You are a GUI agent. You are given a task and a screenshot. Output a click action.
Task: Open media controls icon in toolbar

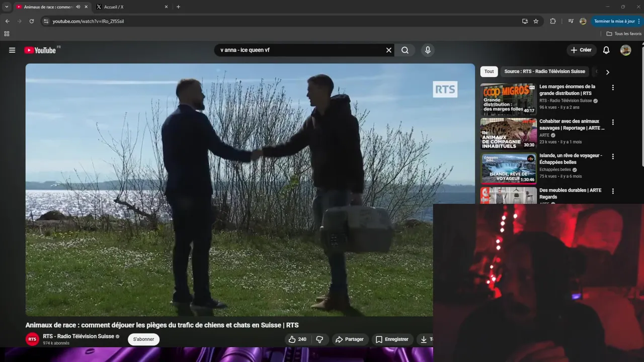[571, 21]
